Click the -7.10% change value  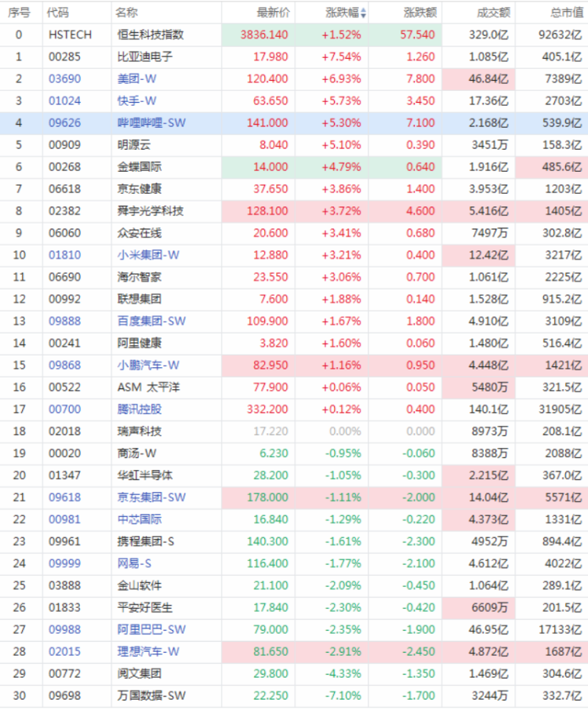coord(343,696)
